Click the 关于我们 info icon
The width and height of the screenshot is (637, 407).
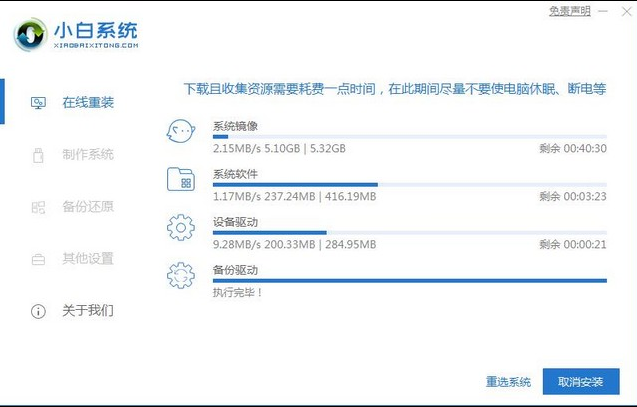point(38,311)
